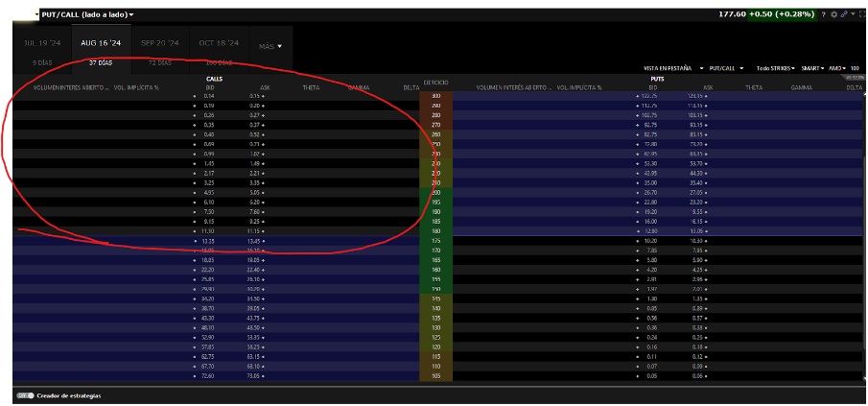Viewport: 868px width, 406px height.
Task: Click the chain link grouping icon
Action: pyautogui.click(x=845, y=14)
